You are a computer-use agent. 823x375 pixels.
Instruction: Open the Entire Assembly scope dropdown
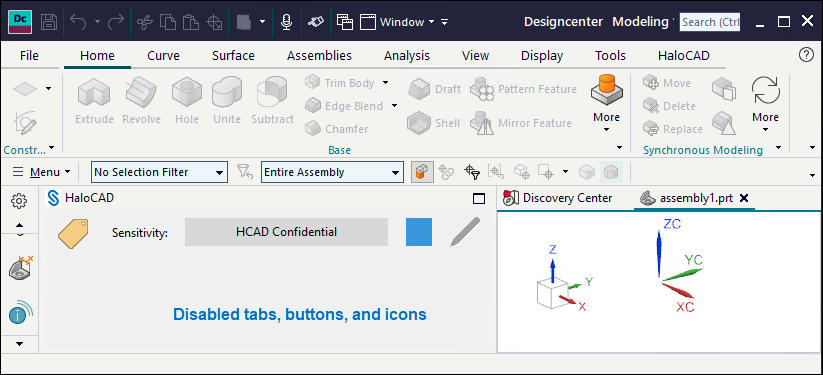click(x=332, y=172)
